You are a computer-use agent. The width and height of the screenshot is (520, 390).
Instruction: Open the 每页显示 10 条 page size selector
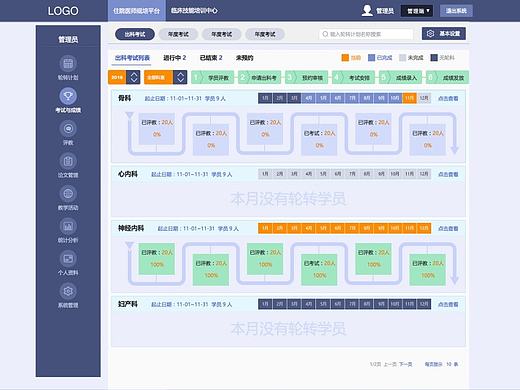tap(441, 364)
